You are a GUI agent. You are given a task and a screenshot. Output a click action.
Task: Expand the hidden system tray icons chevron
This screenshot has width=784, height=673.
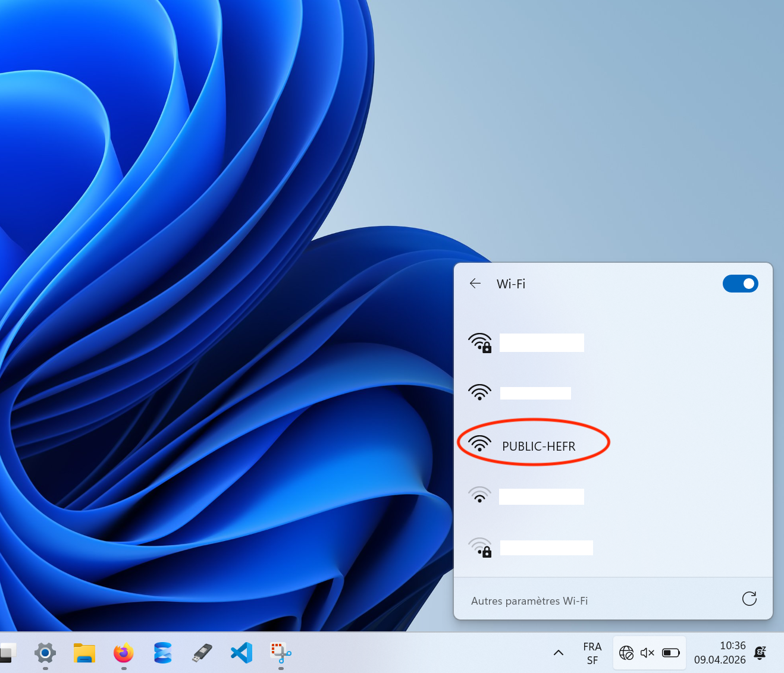[558, 653]
